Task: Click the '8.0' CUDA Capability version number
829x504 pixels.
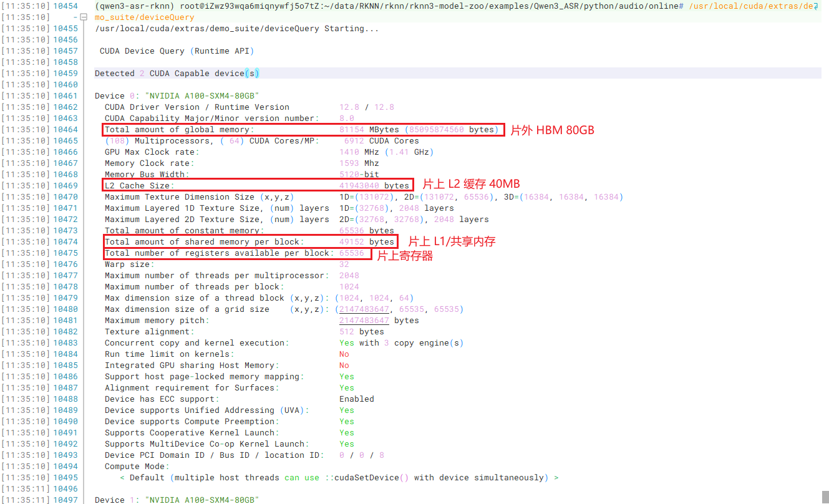Action: (347, 119)
